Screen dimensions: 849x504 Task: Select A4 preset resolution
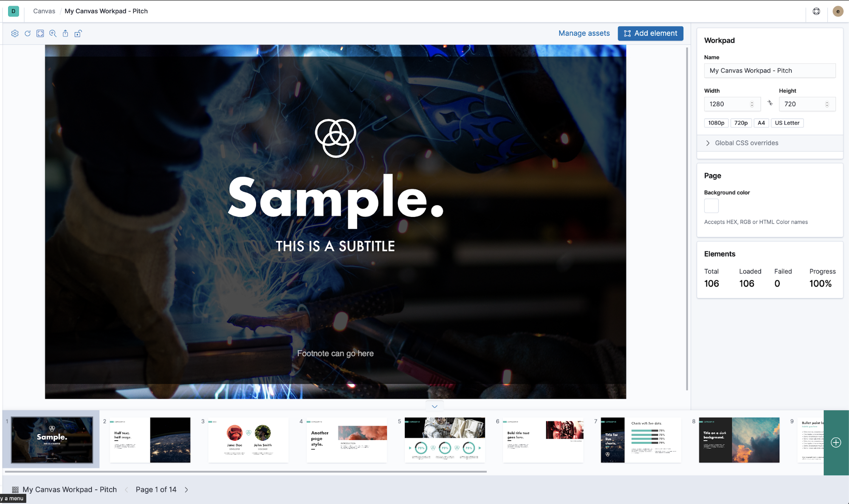(x=762, y=123)
